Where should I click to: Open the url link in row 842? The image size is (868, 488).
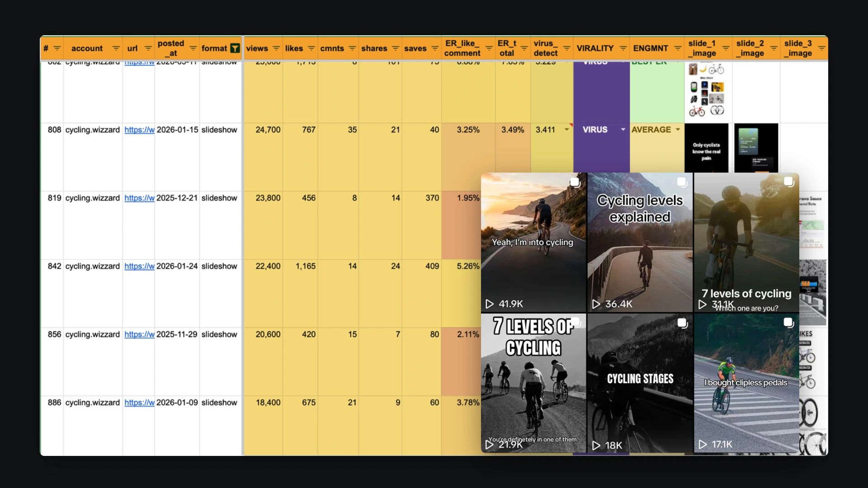[139, 266]
